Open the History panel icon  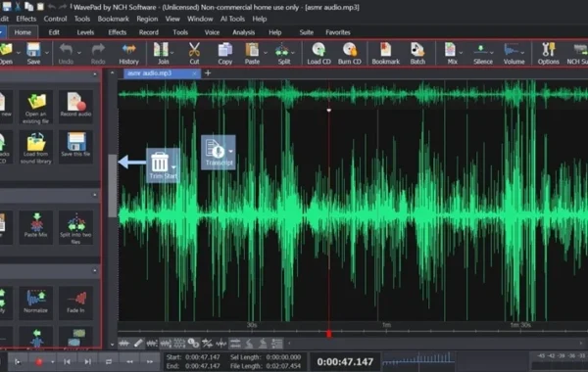click(x=128, y=53)
